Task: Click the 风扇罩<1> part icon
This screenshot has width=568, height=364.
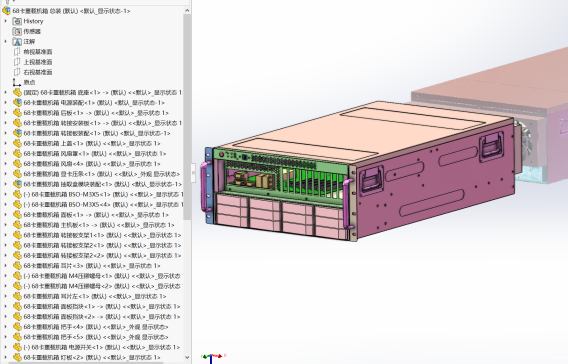Action: [17, 154]
